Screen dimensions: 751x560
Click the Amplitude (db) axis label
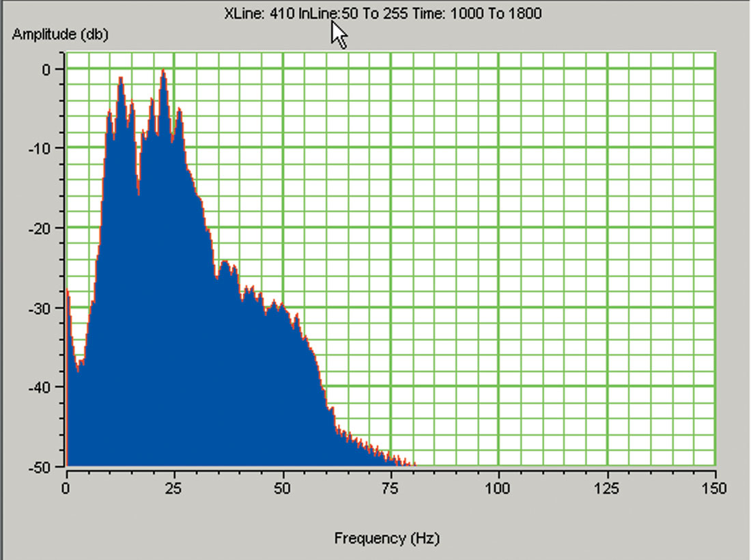pyautogui.click(x=60, y=35)
